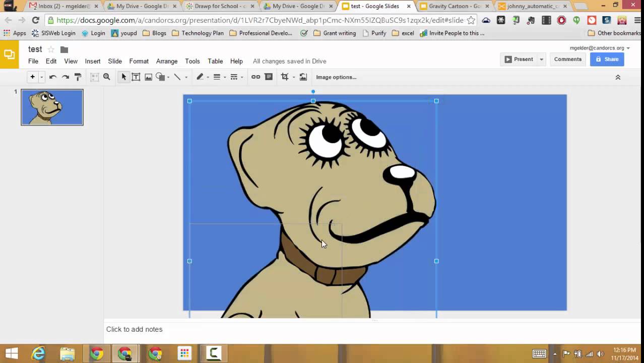The height and width of the screenshot is (363, 644).
Task: Open the Line weight menu
Action: coord(219,77)
